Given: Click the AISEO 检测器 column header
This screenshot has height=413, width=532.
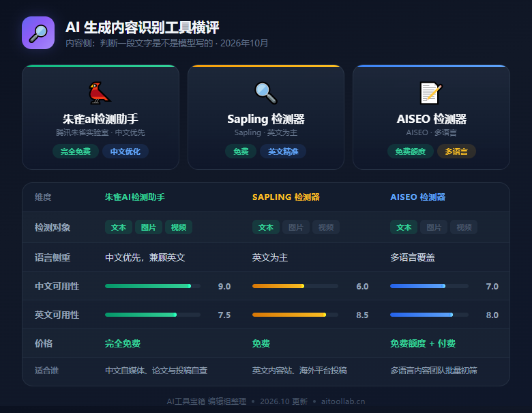Looking at the screenshot, I should 417,197.
